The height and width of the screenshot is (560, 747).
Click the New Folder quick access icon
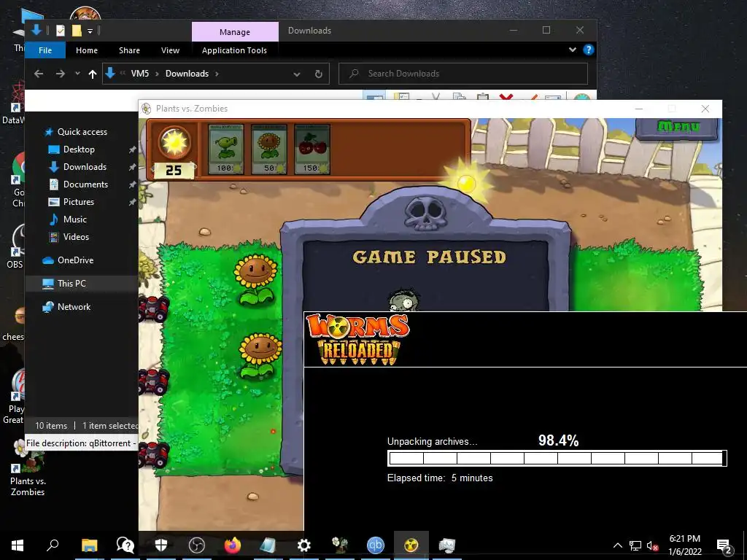[x=76, y=31]
